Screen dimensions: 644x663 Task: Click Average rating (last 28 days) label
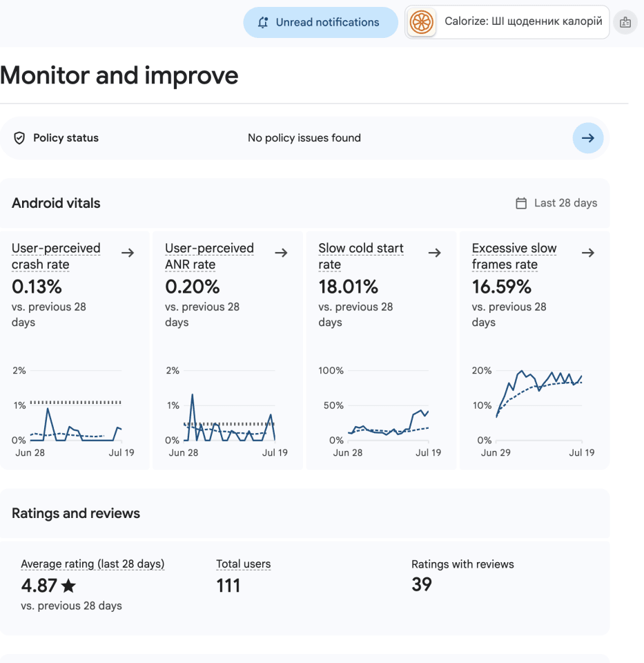[92, 564]
